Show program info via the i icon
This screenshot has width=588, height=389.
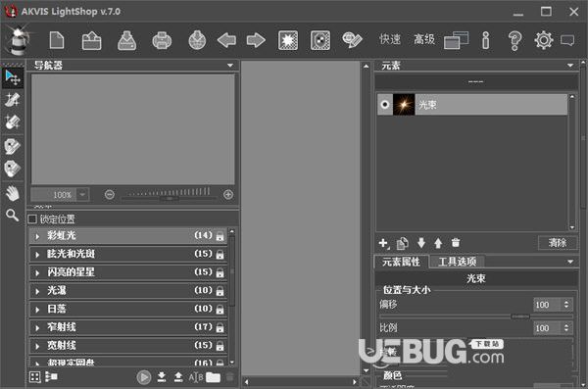click(x=486, y=40)
